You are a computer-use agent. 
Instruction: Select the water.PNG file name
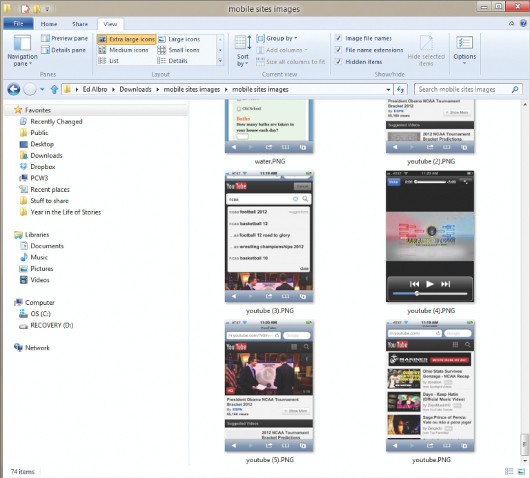tap(270, 162)
